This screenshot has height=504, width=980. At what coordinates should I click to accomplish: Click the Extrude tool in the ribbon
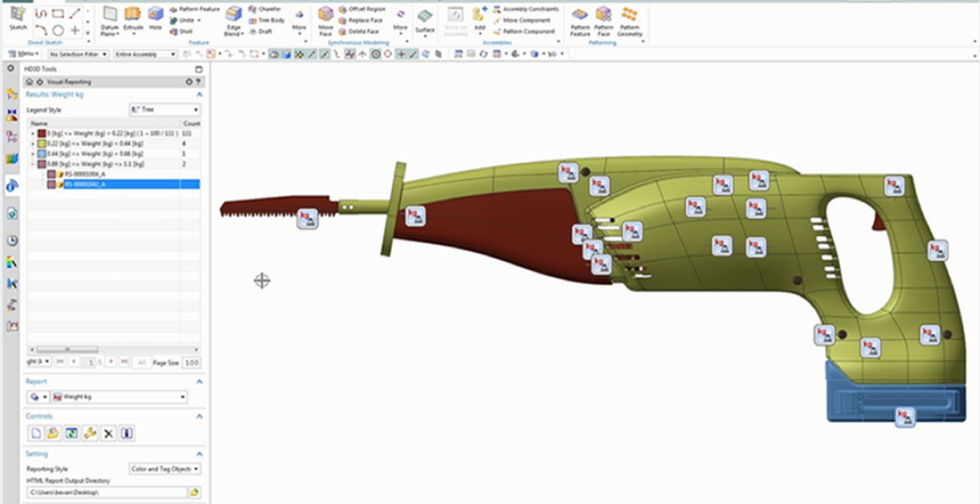point(132,18)
